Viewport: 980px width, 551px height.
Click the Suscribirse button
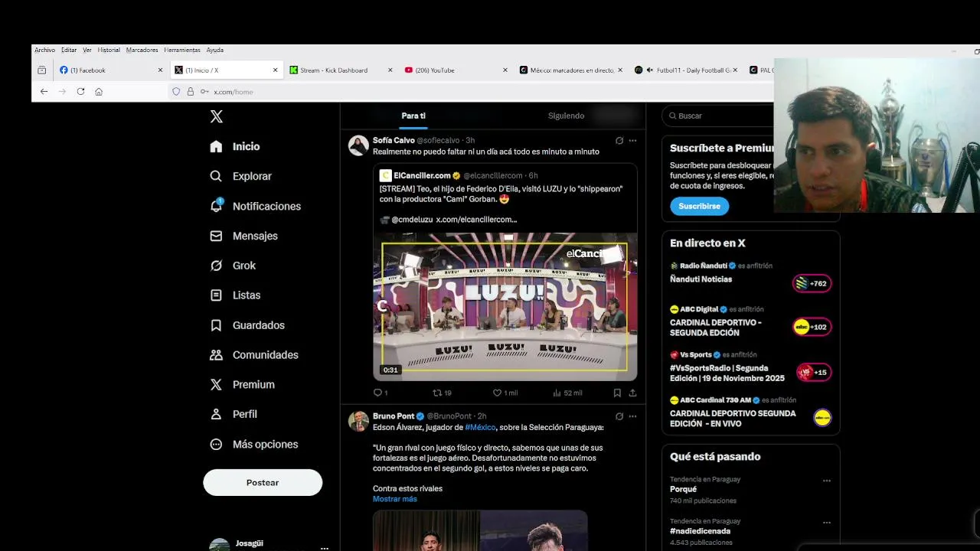[699, 206]
